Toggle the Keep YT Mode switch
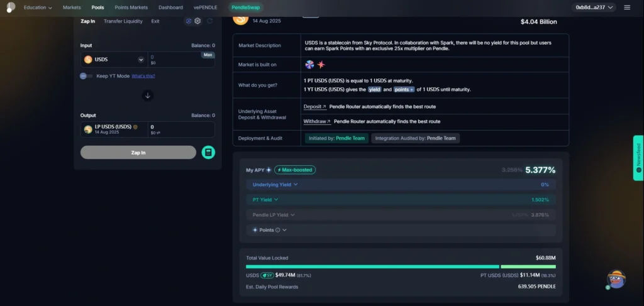The image size is (644, 306). click(86, 76)
